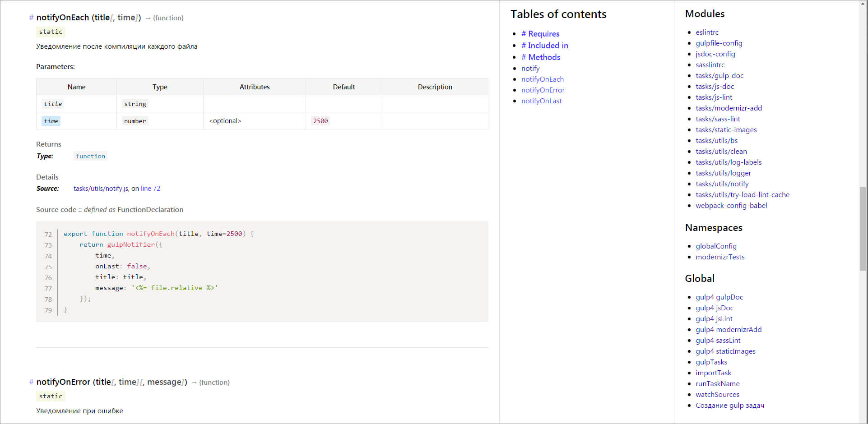Open the gulp4 sassLint global
This screenshot has width=868, height=424.
[718, 341]
